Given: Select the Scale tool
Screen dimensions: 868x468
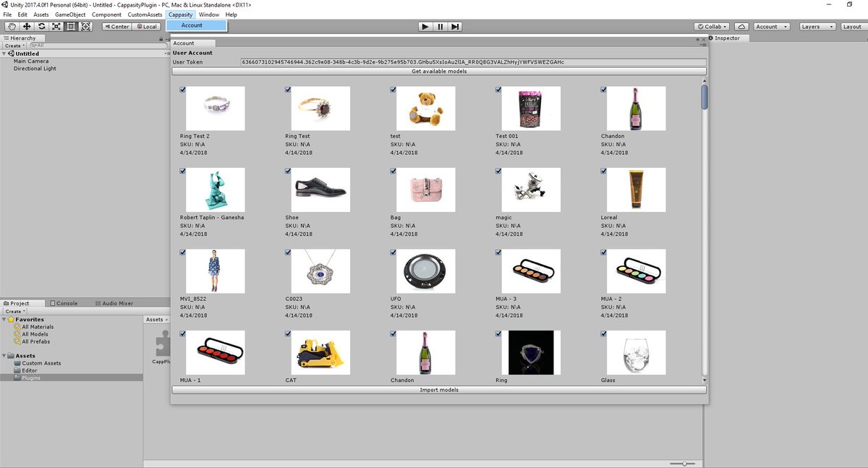Looking at the screenshot, I should (x=56, y=27).
